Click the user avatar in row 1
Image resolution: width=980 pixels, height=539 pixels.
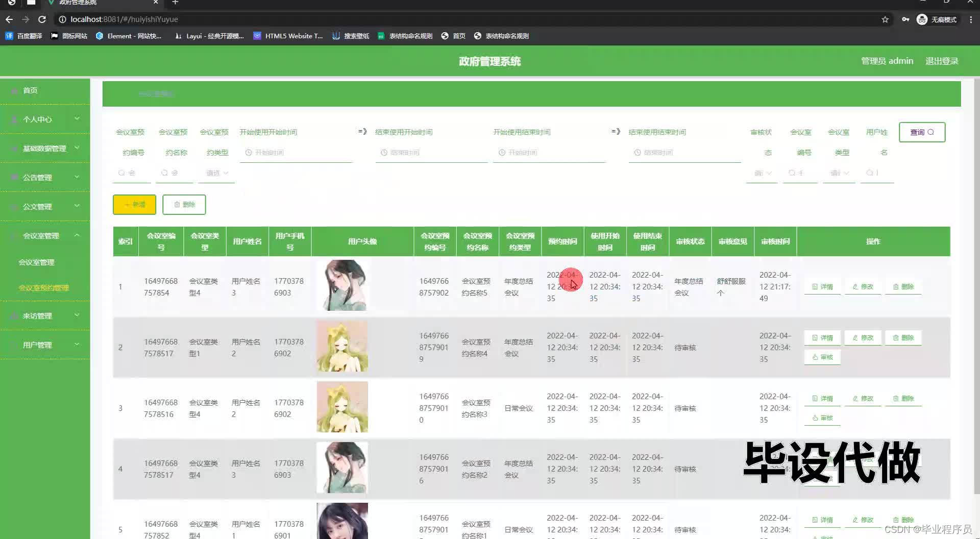click(x=342, y=285)
